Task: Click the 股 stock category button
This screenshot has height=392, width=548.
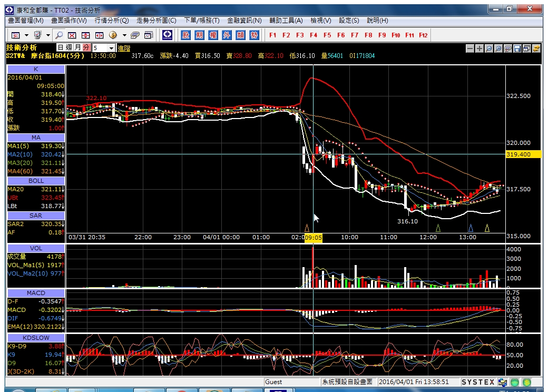Action: [185, 35]
